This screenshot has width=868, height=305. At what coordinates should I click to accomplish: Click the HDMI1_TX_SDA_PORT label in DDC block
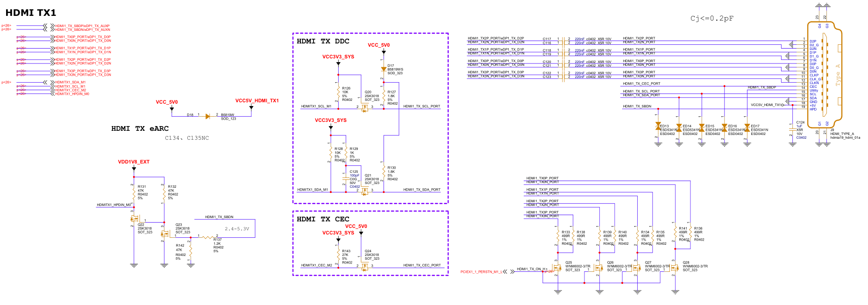[422, 190]
